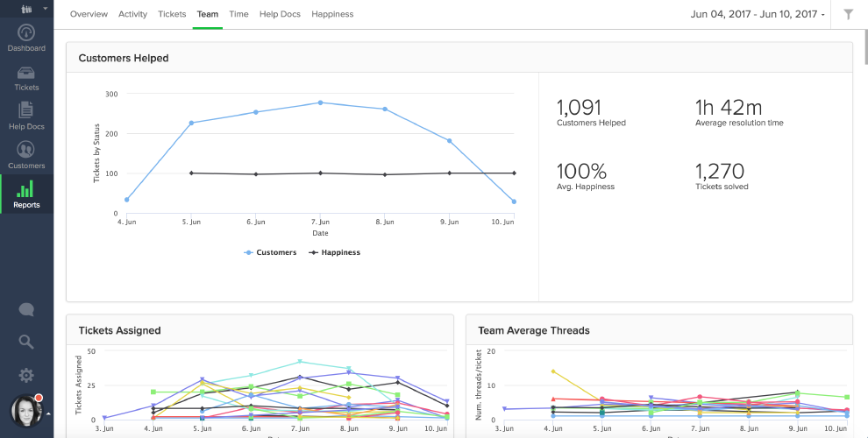The image size is (868, 438).
Task: Go to Tickets in the sidebar
Action: pyautogui.click(x=26, y=78)
